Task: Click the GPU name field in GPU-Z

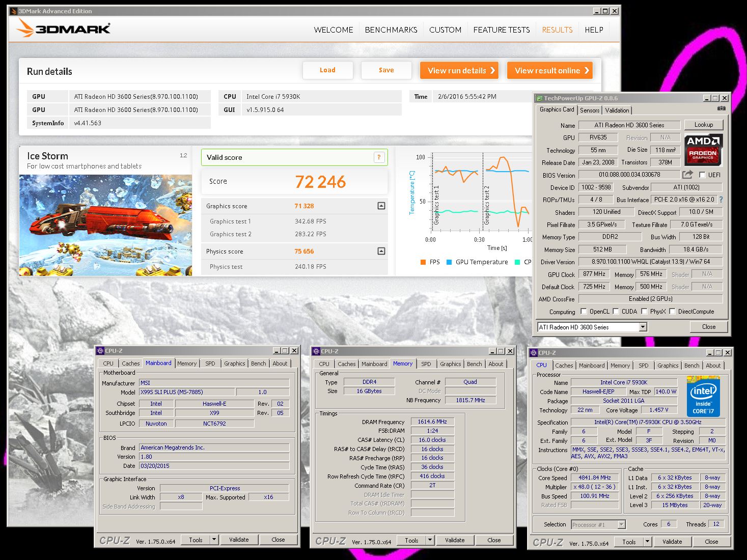Action: point(629,125)
